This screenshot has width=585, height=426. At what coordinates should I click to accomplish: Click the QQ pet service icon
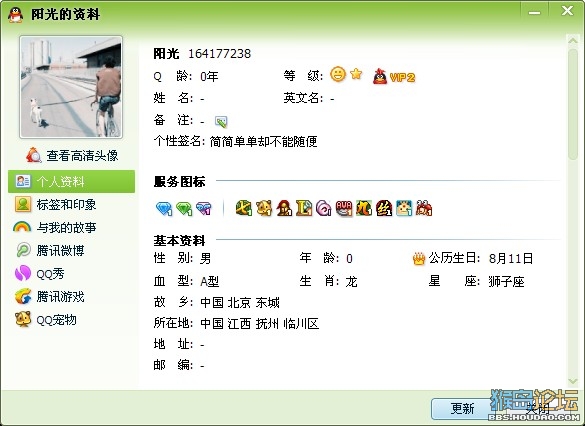(264, 208)
